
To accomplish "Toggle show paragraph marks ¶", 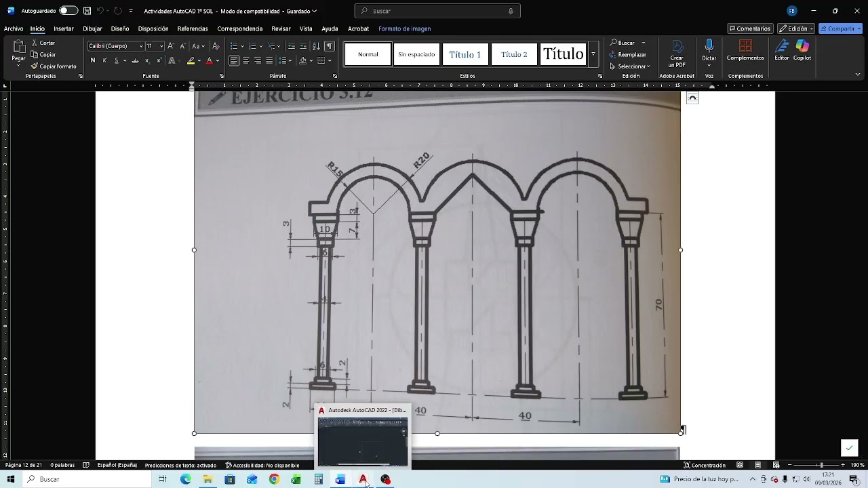I will (x=330, y=46).
